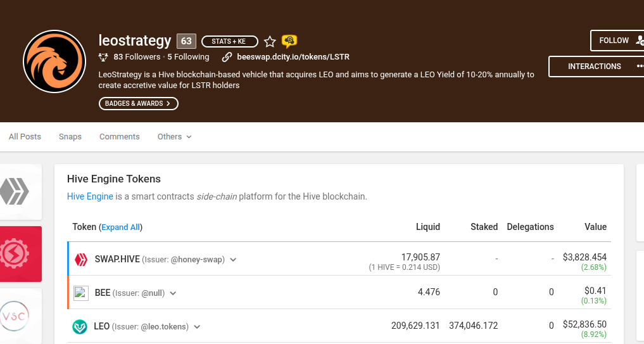
Task: Click the (8.92%) LEO percentage
Action: 594,334
